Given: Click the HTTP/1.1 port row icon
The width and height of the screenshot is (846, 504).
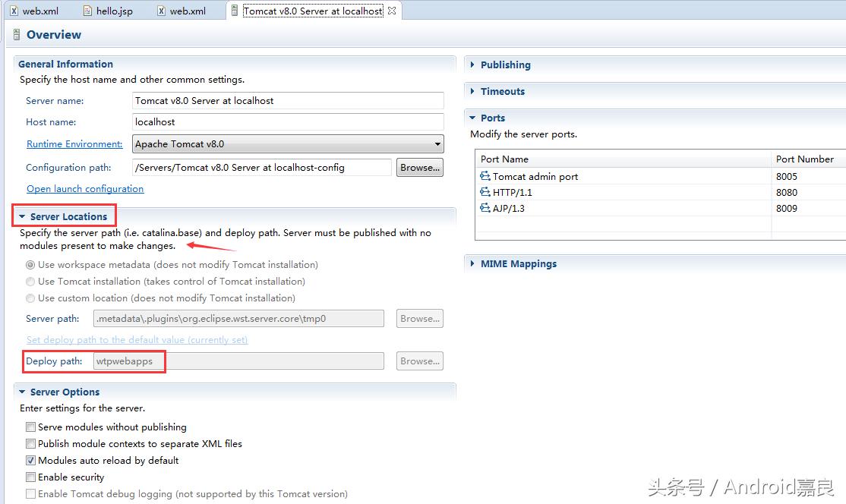Looking at the screenshot, I should [x=485, y=192].
